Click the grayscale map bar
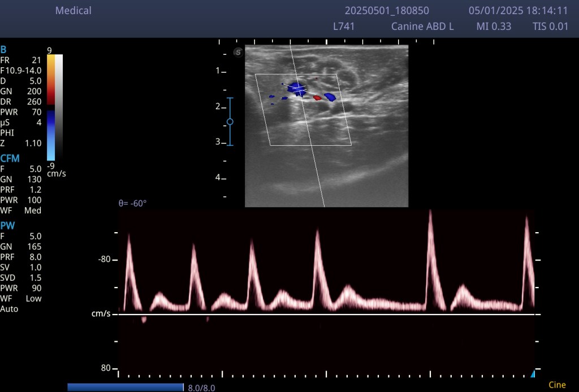This screenshot has width=579, height=392. pyautogui.click(x=59, y=107)
